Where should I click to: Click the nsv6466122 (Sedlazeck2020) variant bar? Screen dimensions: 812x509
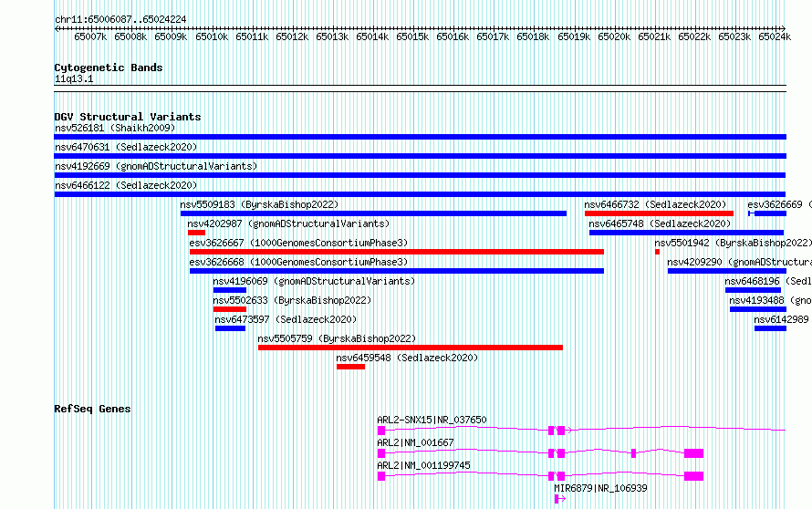[x=420, y=194]
